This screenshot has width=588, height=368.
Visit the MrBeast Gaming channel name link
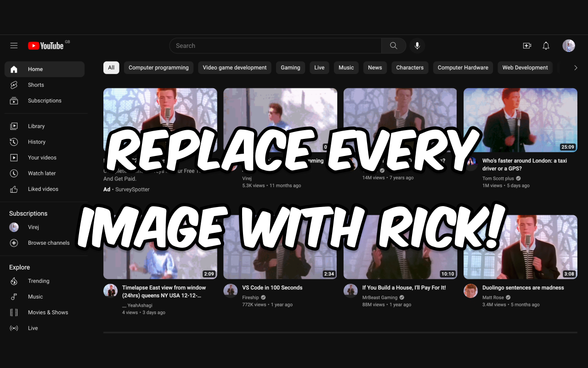pos(380,297)
